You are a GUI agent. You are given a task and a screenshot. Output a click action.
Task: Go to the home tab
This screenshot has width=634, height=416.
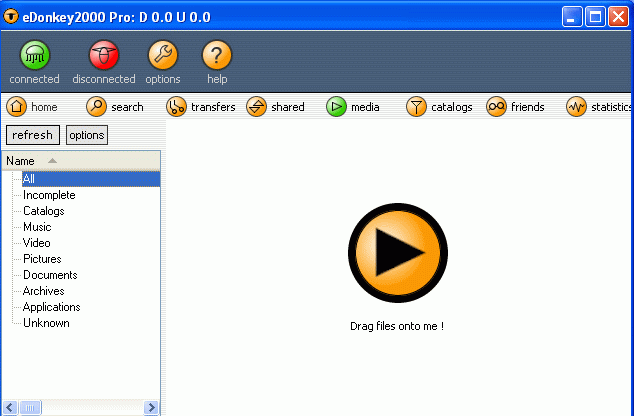(x=32, y=107)
